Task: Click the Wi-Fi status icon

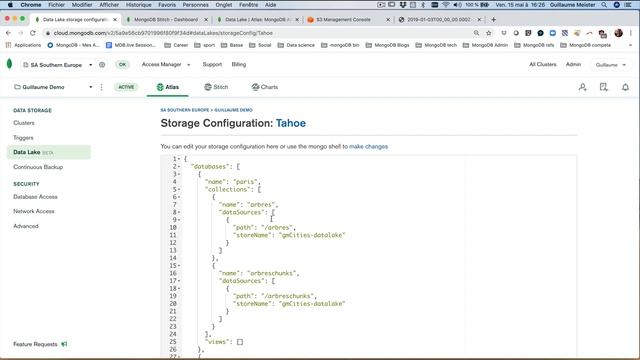Action: [x=446, y=5]
